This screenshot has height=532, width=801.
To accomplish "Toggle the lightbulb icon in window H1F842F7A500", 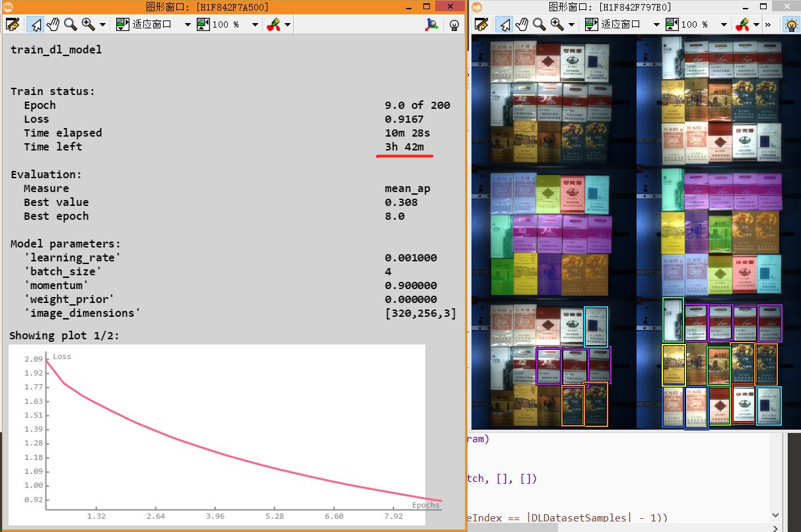I will tap(454, 24).
